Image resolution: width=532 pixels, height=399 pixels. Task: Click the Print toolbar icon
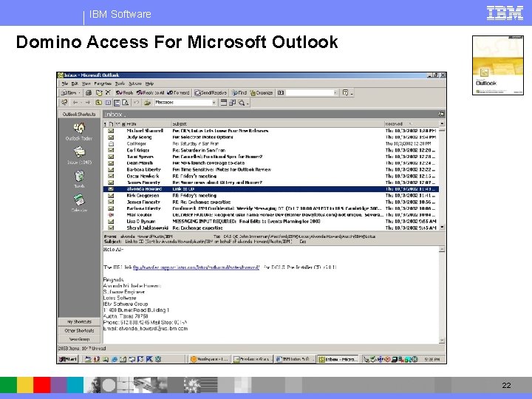[89, 92]
